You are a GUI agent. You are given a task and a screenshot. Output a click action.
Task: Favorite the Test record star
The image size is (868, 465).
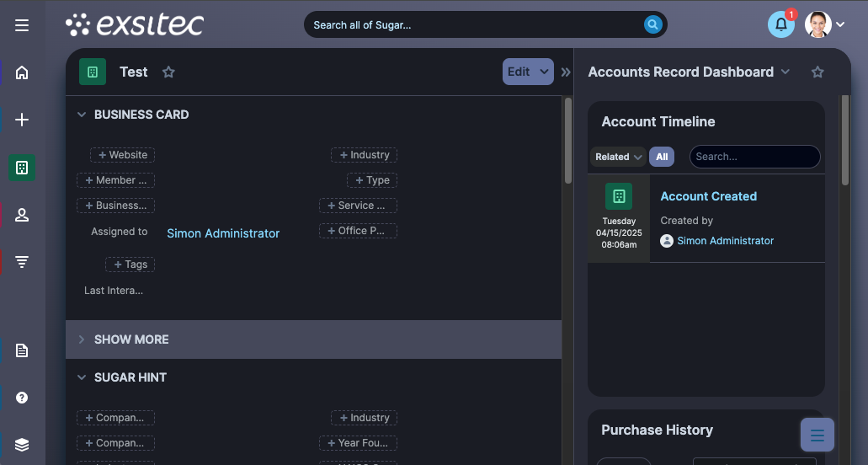click(x=168, y=72)
